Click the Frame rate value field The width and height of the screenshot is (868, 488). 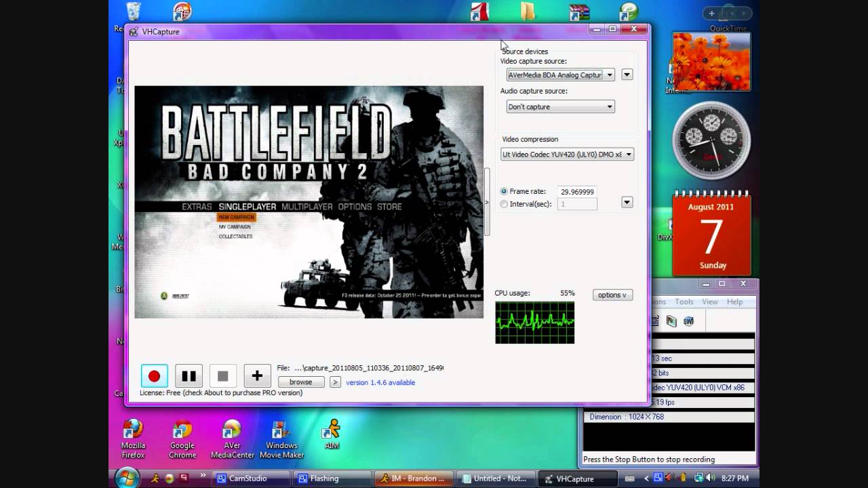pos(577,192)
